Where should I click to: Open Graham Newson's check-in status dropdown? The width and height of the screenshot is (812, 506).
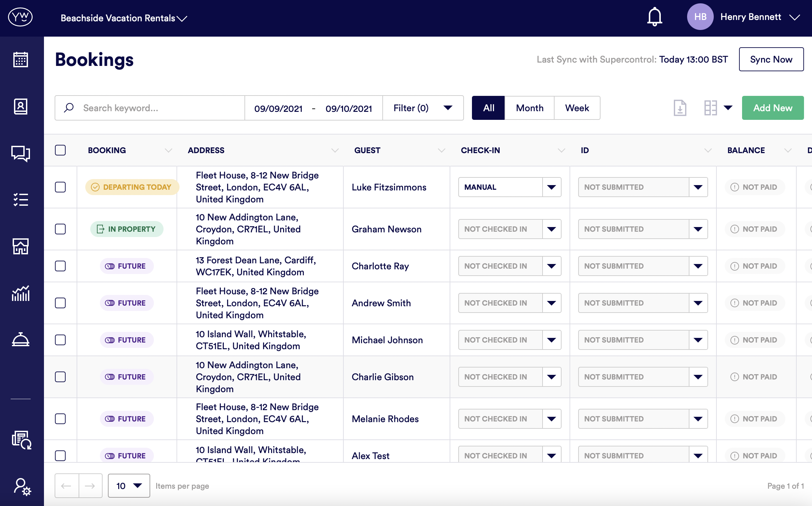tap(551, 229)
